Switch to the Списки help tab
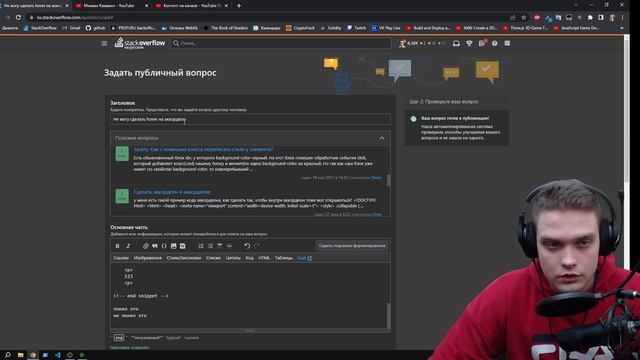The width and height of the screenshot is (640, 360). (213, 258)
